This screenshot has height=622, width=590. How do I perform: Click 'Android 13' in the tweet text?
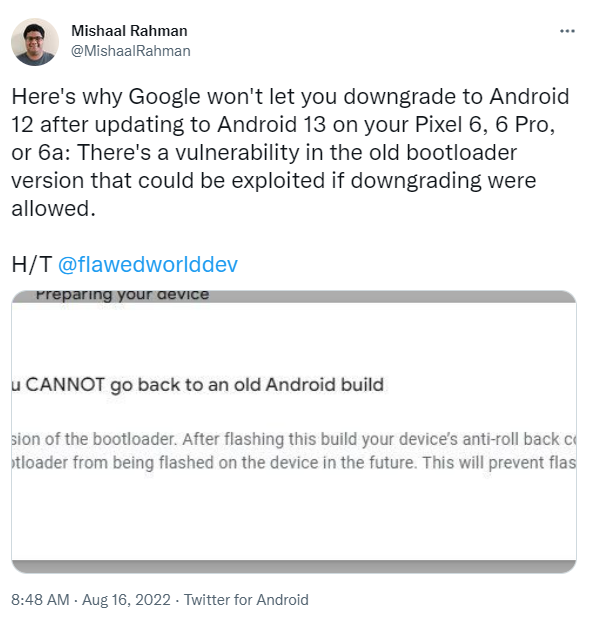pyautogui.click(x=271, y=125)
